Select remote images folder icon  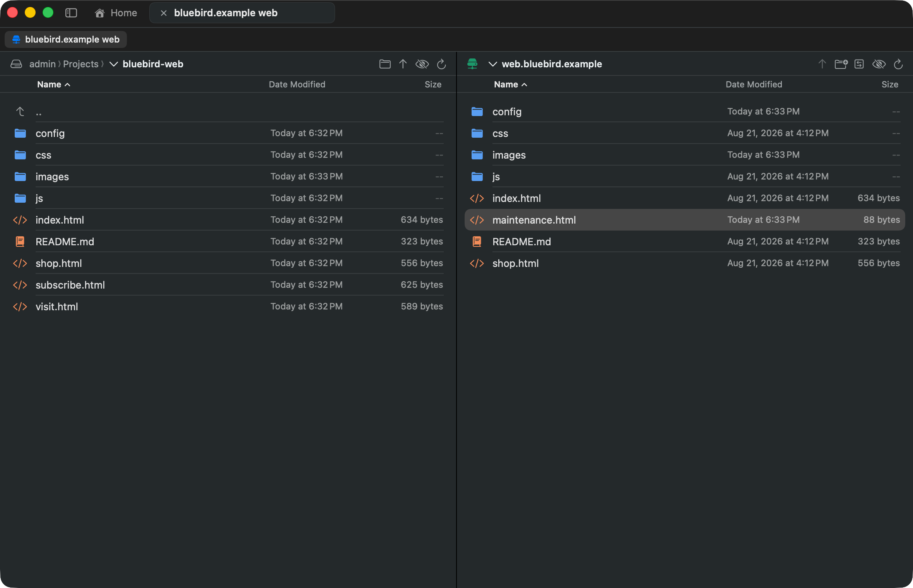[x=477, y=155]
